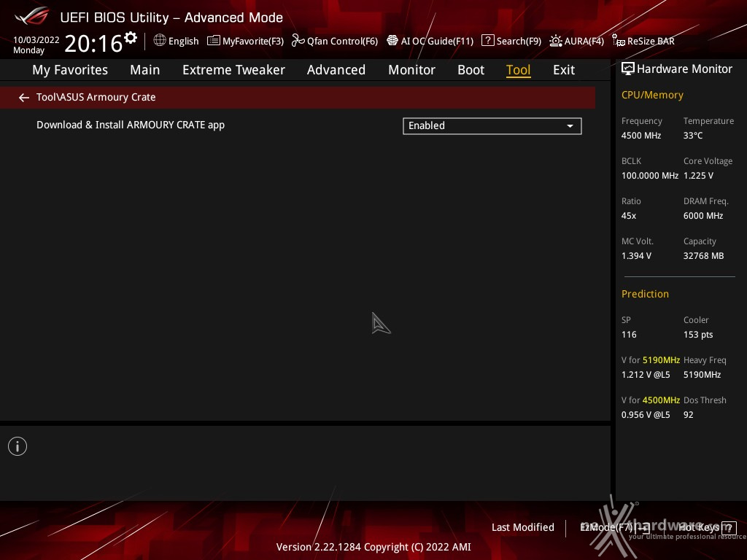Click Hardware Monitor display icon

click(628, 69)
